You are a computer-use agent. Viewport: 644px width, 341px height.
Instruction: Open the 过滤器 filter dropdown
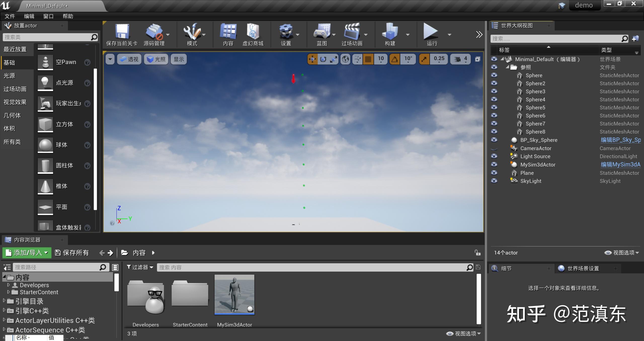click(x=139, y=267)
